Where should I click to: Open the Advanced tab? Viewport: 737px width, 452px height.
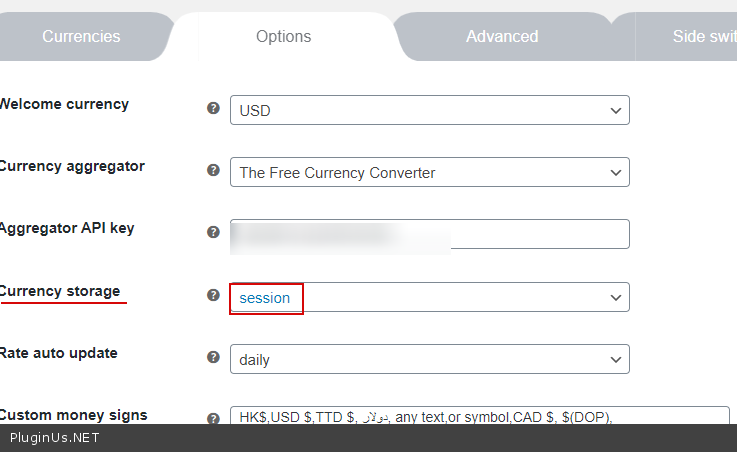coord(502,37)
